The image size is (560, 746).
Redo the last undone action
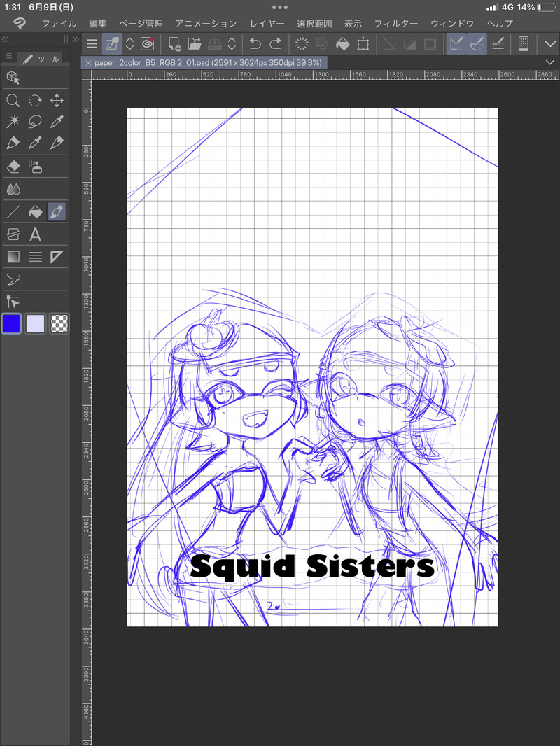(276, 44)
